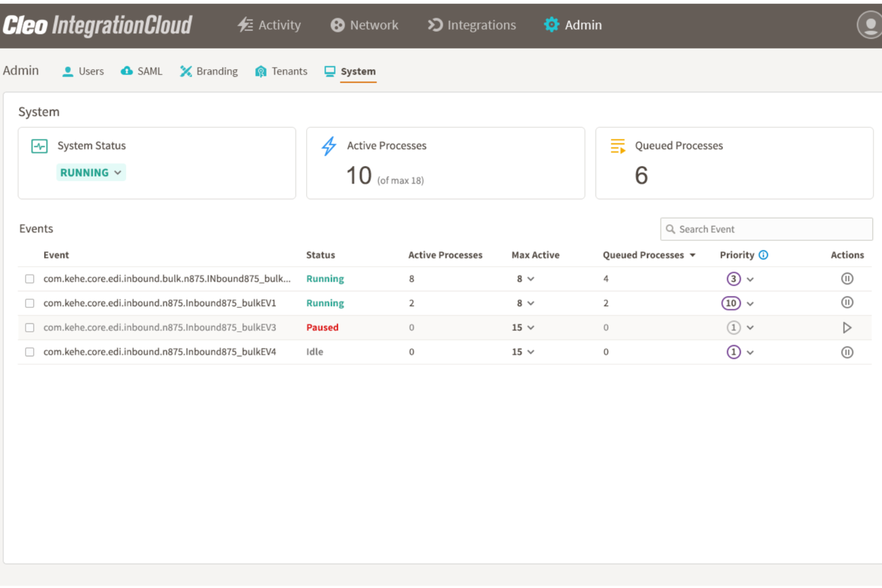
Task: Click the Active Processes lightning bolt icon
Action: (x=328, y=145)
